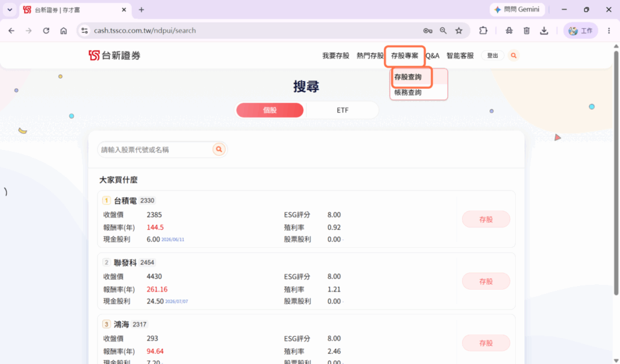Open site information icon in address bar
This screenshot has width=620, height=364.
(x=84, y=30)
